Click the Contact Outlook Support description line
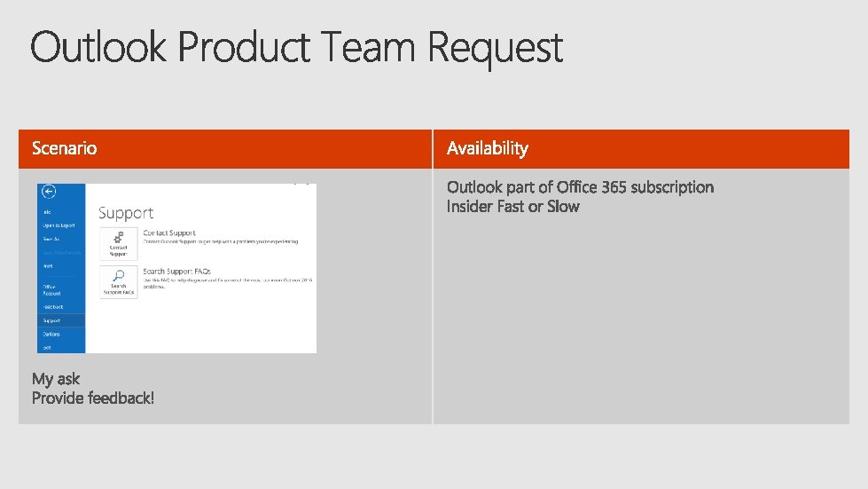This screenshot has height=489, width=868. click(x=220, y=241)
